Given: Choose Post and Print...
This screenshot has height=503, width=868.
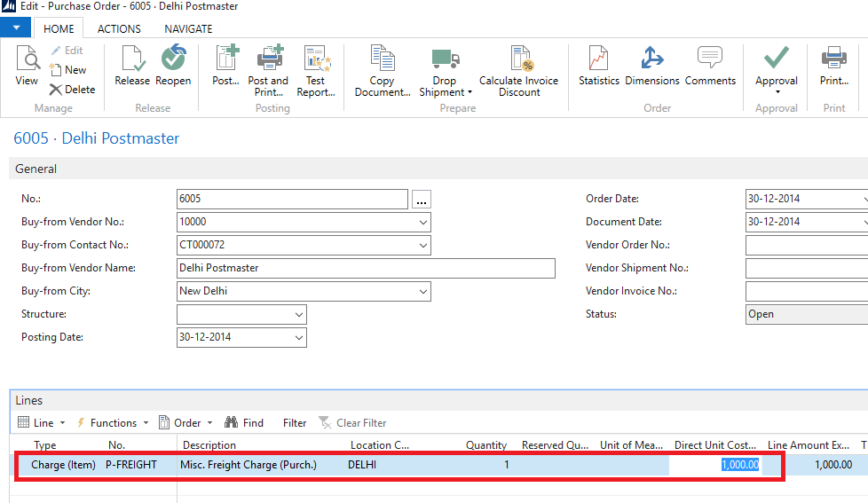Looking at the screenshot, I should [x=269, y=71].
